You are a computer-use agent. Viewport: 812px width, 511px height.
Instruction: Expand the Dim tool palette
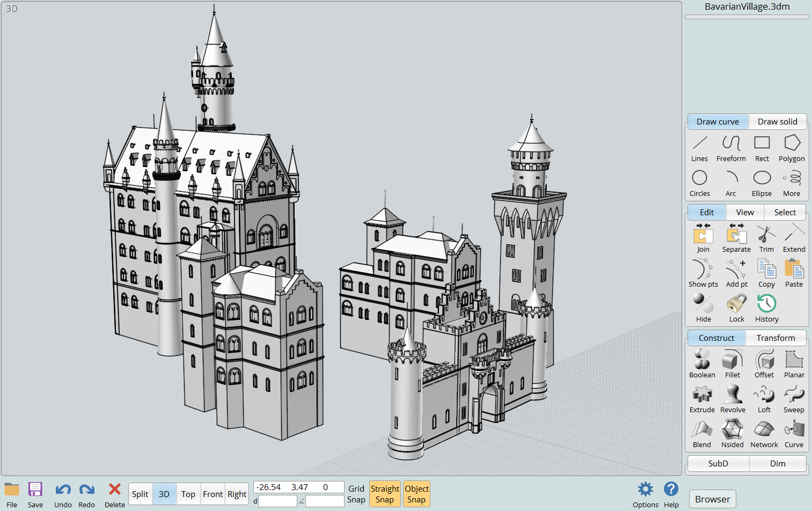pyautogui.click(x=778, y=463)
